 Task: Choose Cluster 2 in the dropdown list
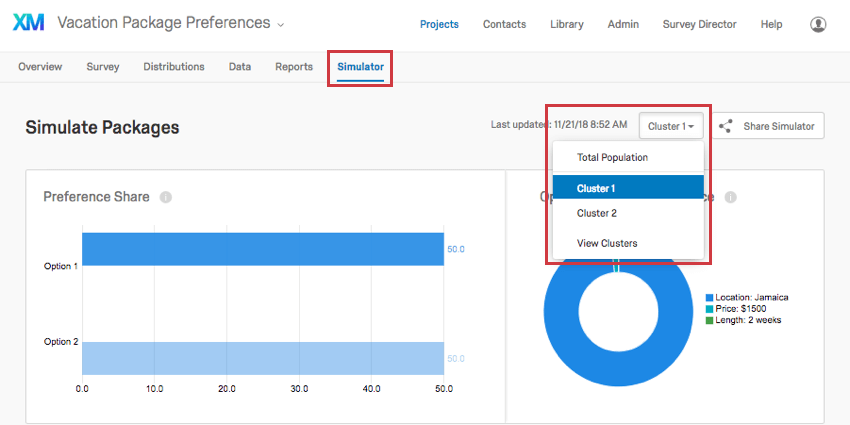[x=597, y=213]
